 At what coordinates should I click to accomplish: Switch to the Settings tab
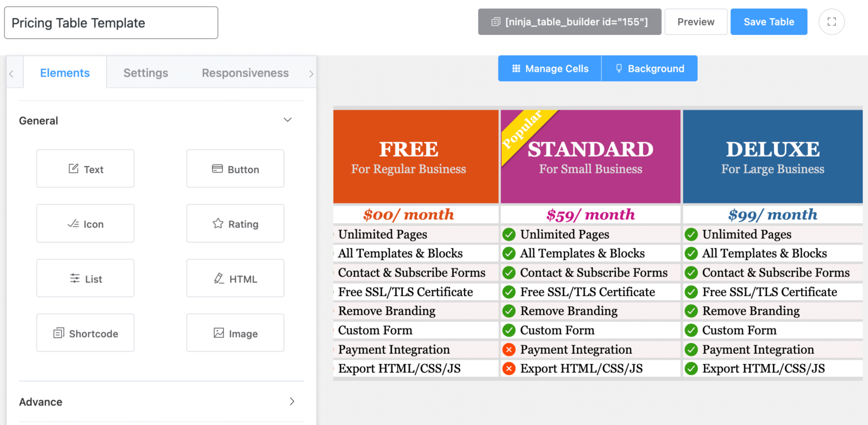(146, 73)
